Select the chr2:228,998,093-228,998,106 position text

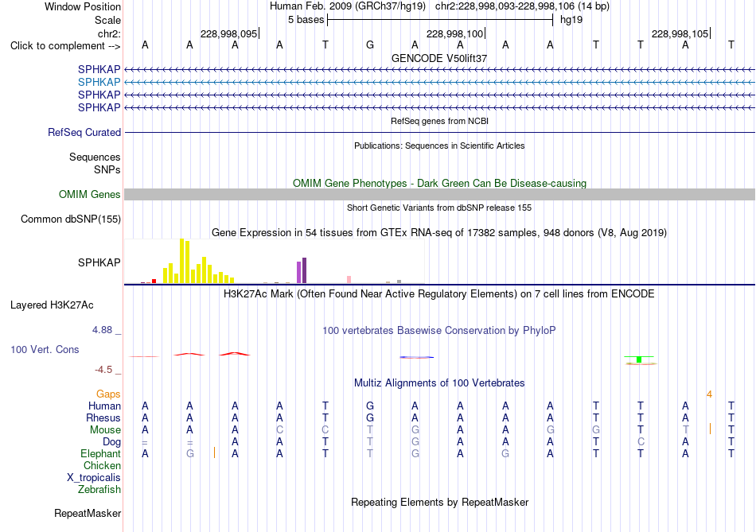click(x=505, y=6)
